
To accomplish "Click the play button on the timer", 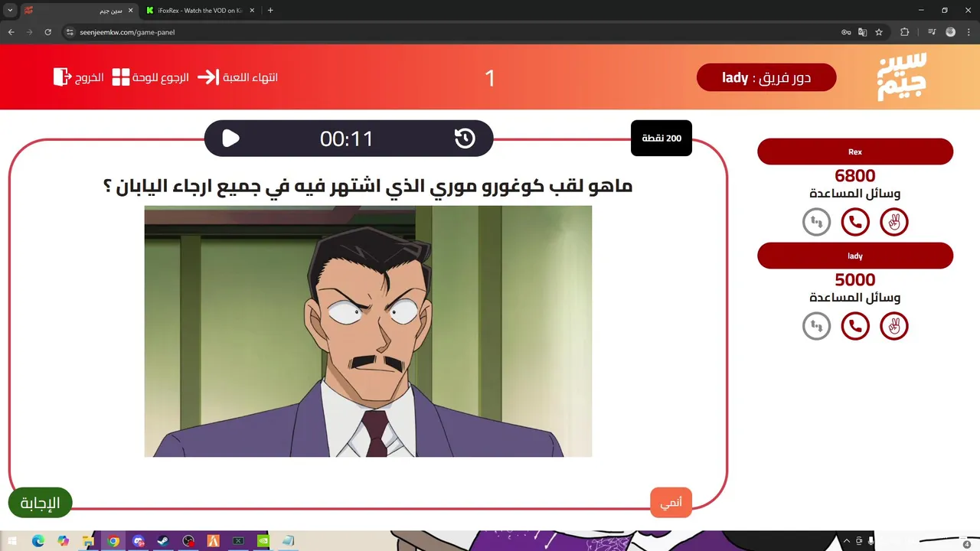I will (230, 139).
